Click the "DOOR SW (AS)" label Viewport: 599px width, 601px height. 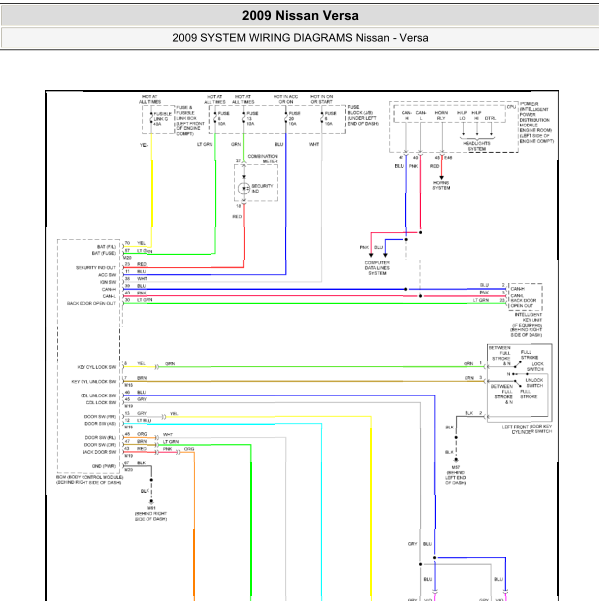click(x=100, y=424)
